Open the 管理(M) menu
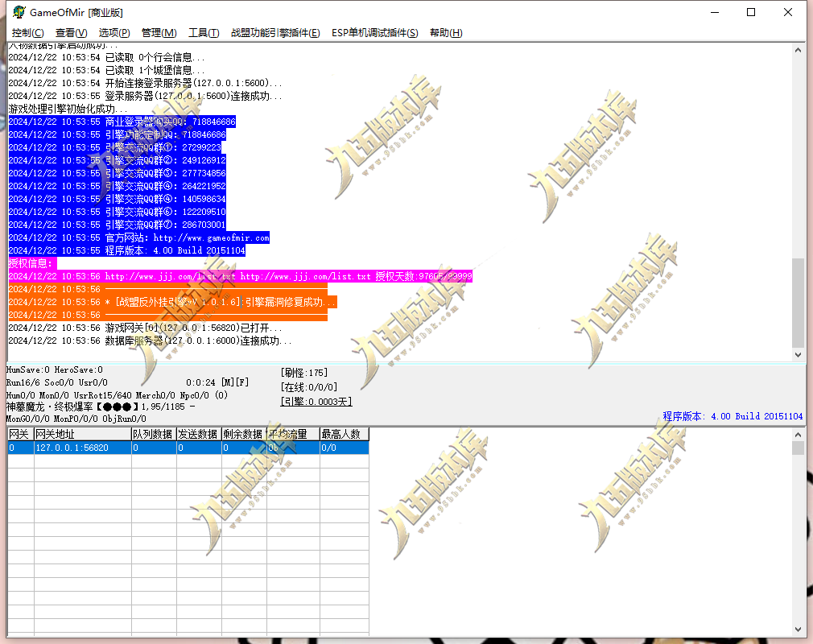The image size is (813, 644). [159, 33]
